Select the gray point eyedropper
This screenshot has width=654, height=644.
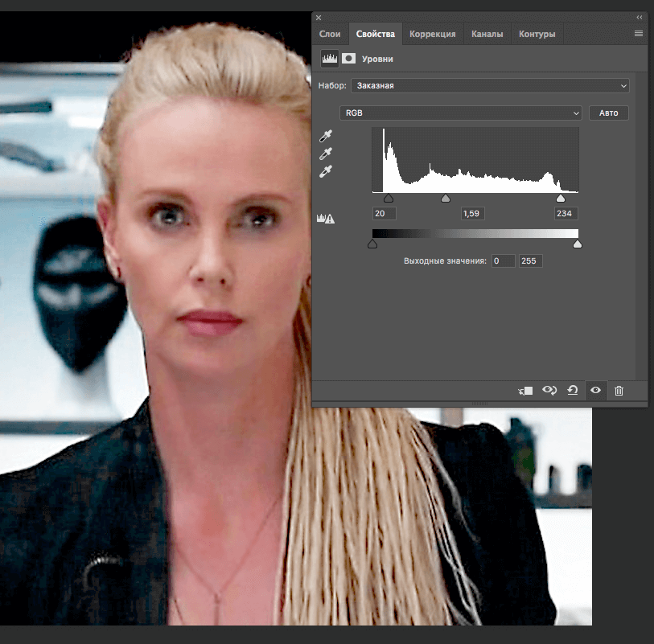[x=326, y=154]
